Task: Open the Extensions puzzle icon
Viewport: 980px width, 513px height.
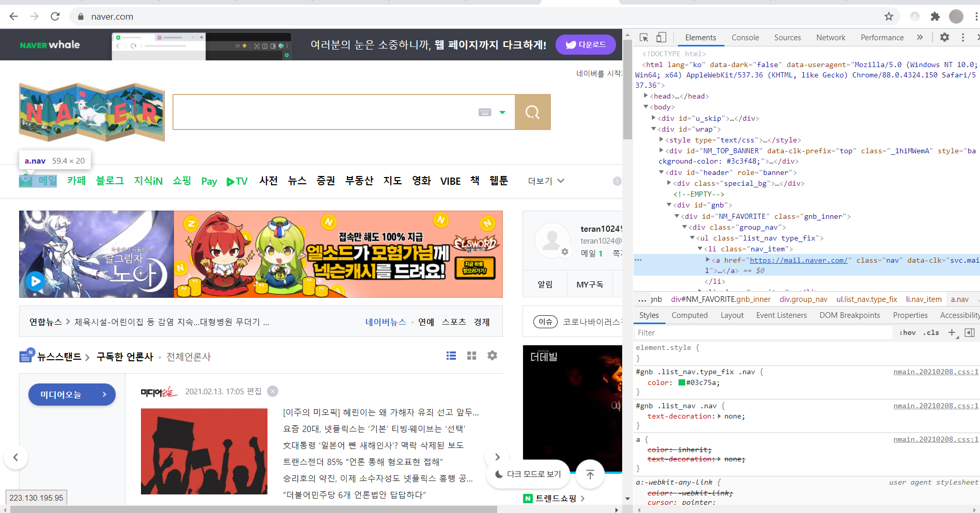Action: click(x=935, y=17)
